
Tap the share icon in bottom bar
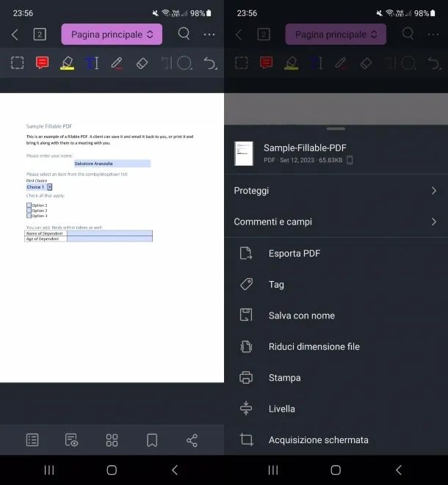[x=192, y=440]
